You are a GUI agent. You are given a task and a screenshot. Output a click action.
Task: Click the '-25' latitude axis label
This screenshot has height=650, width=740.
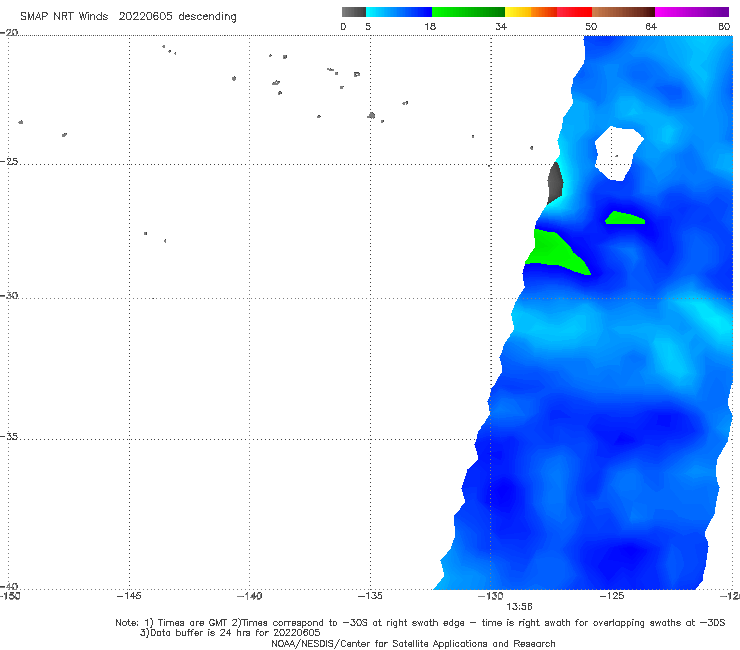point(10,161)
